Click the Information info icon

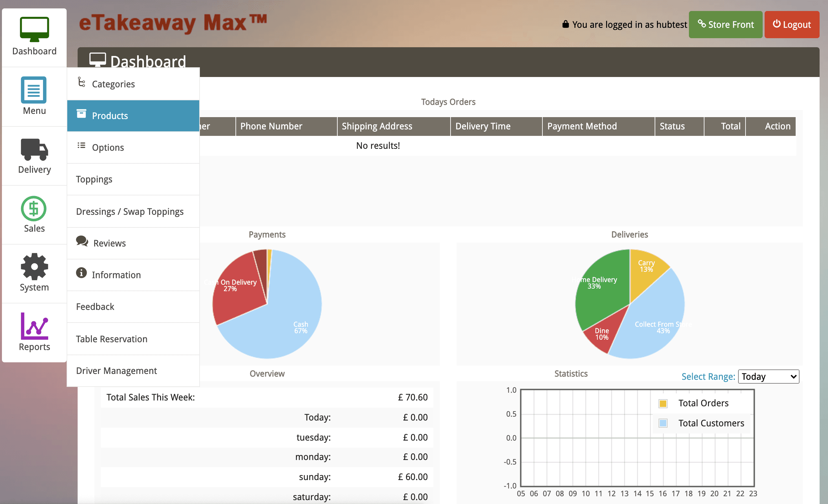(x=81, y=273)
